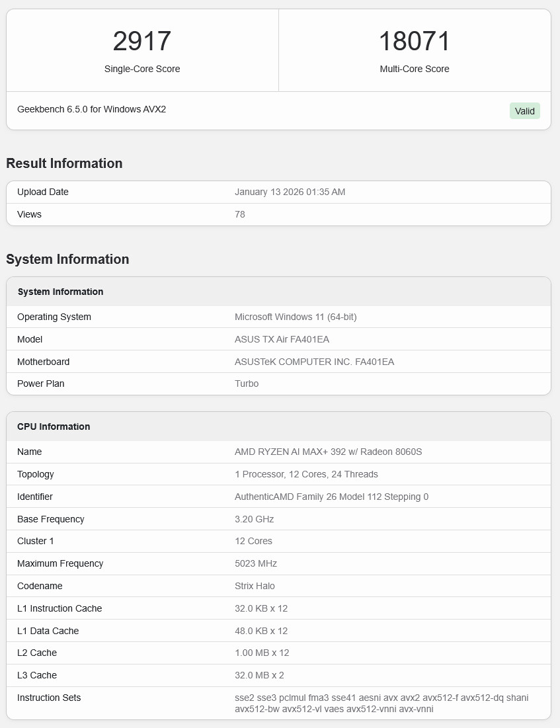The width and height of the screenshot is (560, 728).
Task: Click the Result Information heading
Action: [x=64, y=163]
